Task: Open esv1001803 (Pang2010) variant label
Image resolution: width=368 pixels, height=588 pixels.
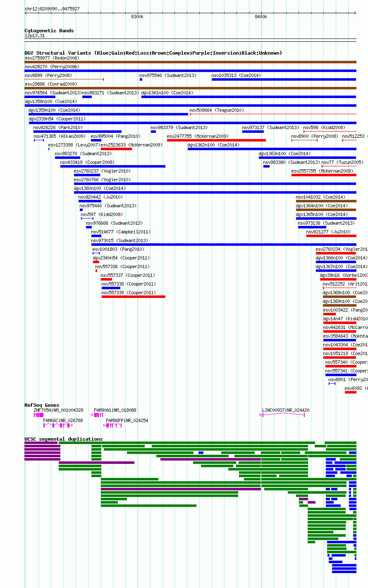Action: point(118,249)
